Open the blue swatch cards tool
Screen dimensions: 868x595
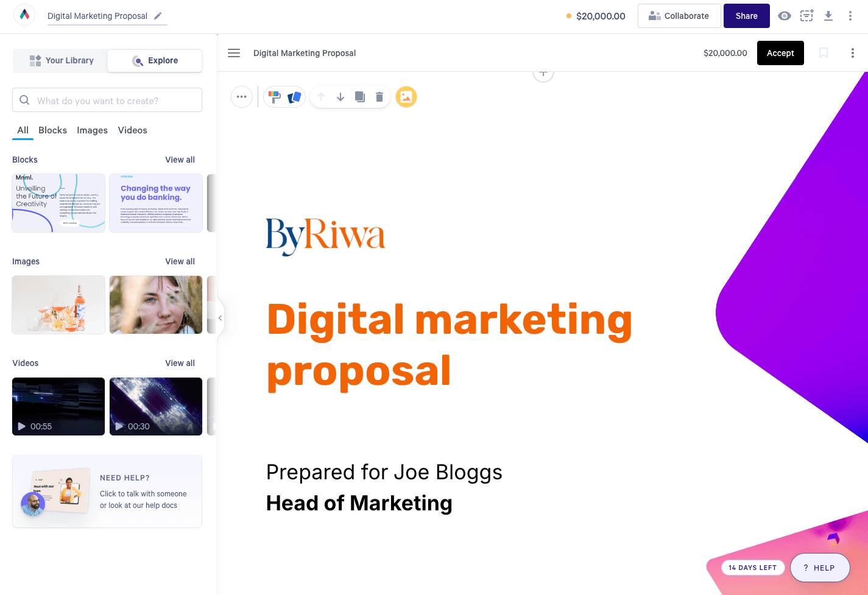coord(294,96)
